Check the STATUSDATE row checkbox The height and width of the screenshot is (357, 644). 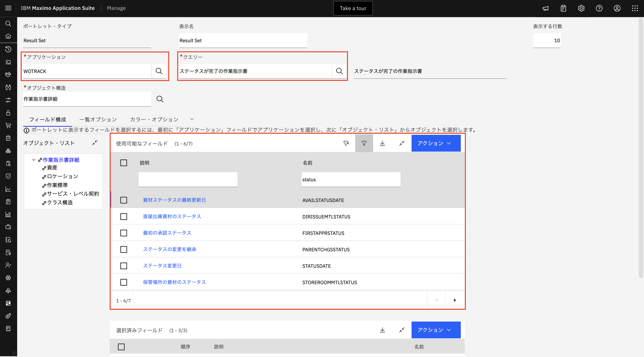[124, 266]
